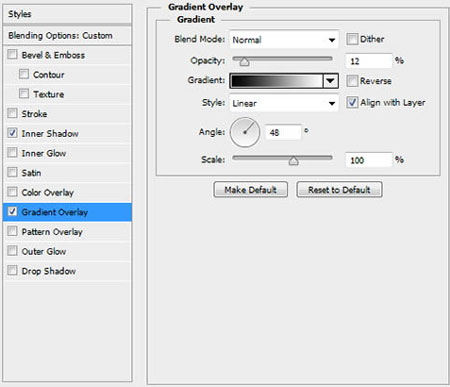The width and height of the screenshot is (450, 387).
Task: Open the gradient Style dropdown
Action: click(x=284, y=103)
